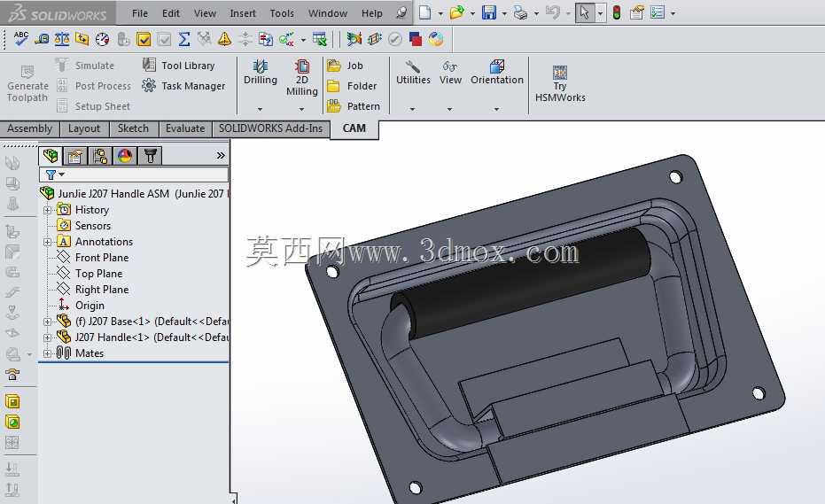825x504 pixels.
Task: Select Front Plane in feature tree
Action: point(102,257)
